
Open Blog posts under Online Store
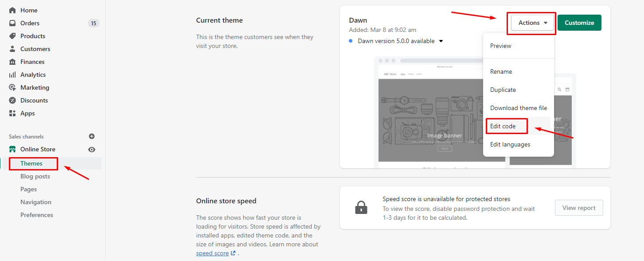(35, 176)
